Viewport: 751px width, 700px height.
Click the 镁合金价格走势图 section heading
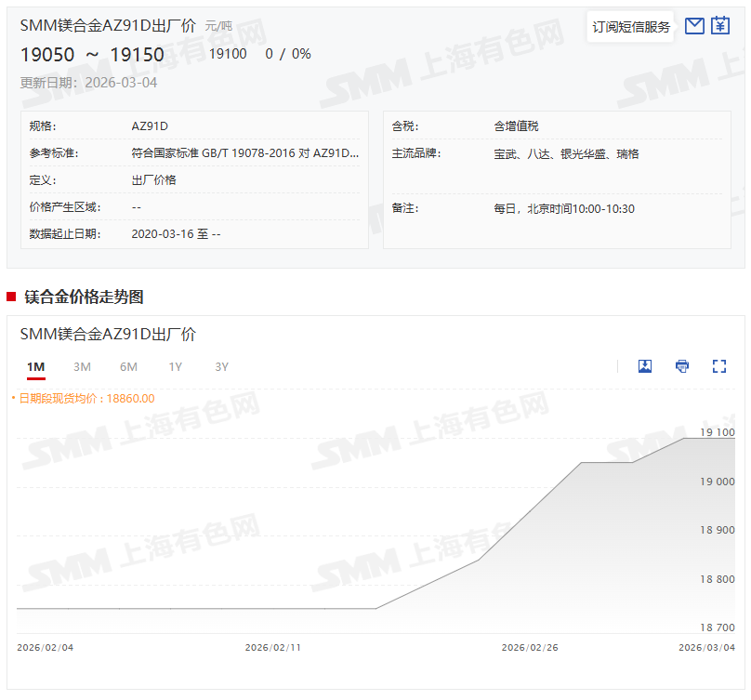click(84, 297)
